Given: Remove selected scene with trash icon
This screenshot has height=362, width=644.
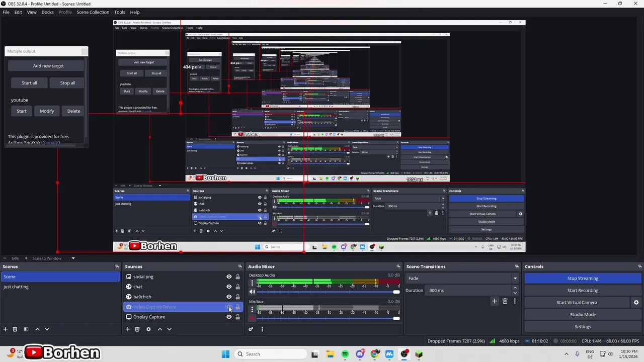Looking at the screenshot, I should pyautogui.click(x=15, y=329).
